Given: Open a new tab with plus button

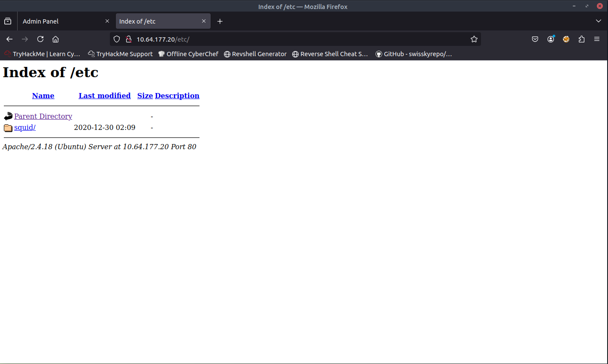Looking at the screenshot, I should (220, 21).
